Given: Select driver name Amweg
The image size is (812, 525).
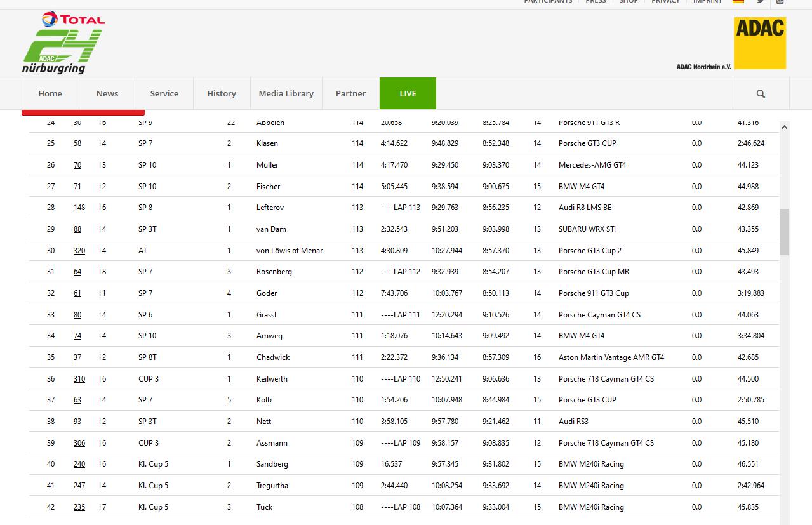Looking at the screenshot, I should point(270,336).
